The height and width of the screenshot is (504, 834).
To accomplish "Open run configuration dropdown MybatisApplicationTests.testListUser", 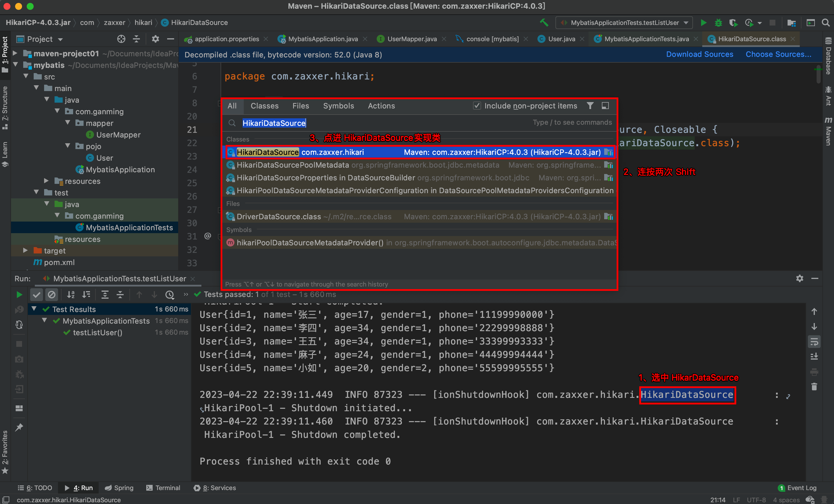I will point(624,23).
